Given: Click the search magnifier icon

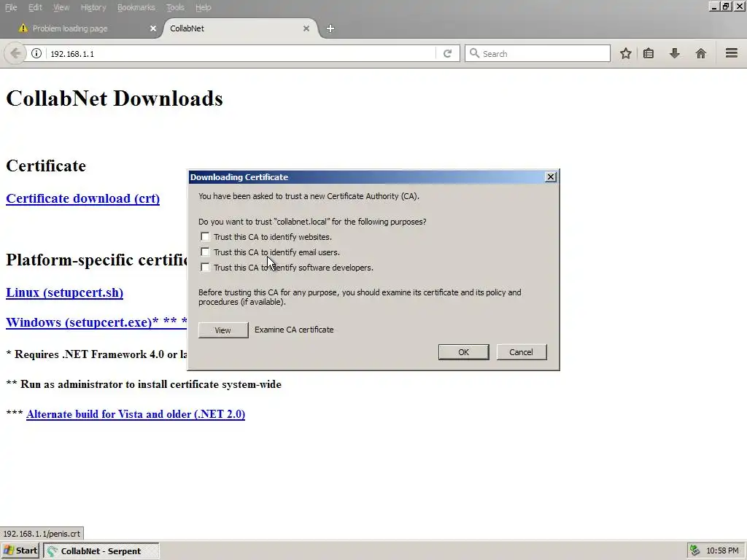Looking at the screenshot, I should (474, 53).
